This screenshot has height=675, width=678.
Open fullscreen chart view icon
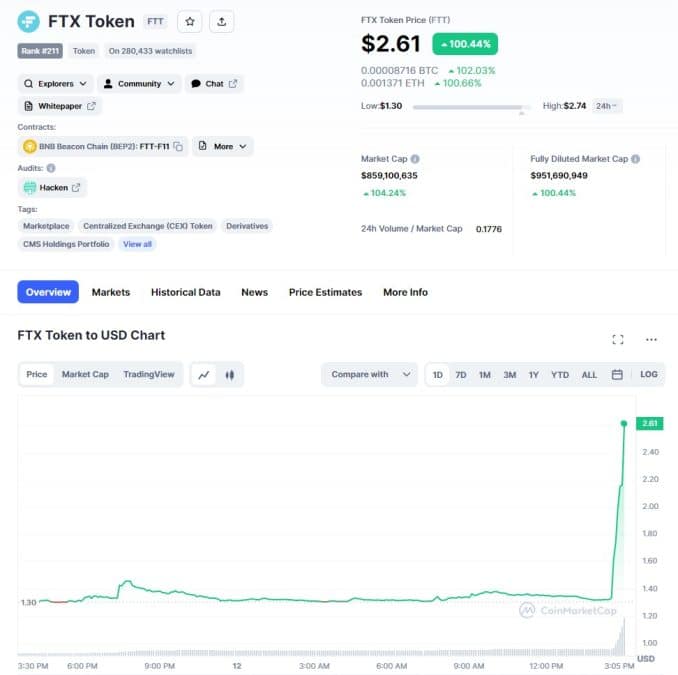[618, 339]
